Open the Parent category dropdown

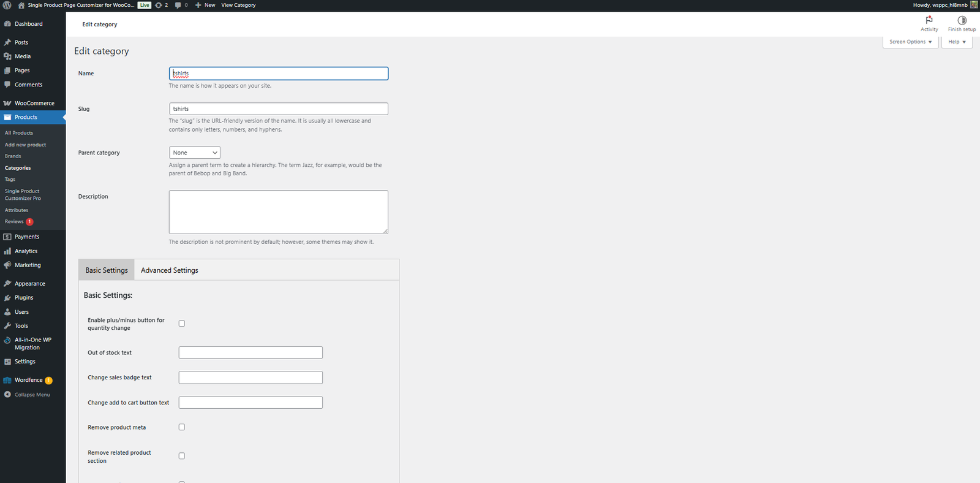[x=194, y=153]
